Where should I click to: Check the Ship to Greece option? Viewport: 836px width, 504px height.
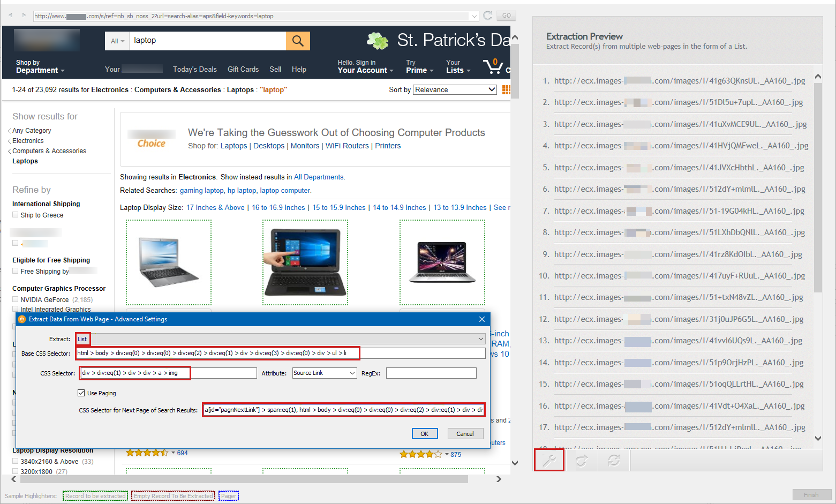tap(16, 215)
